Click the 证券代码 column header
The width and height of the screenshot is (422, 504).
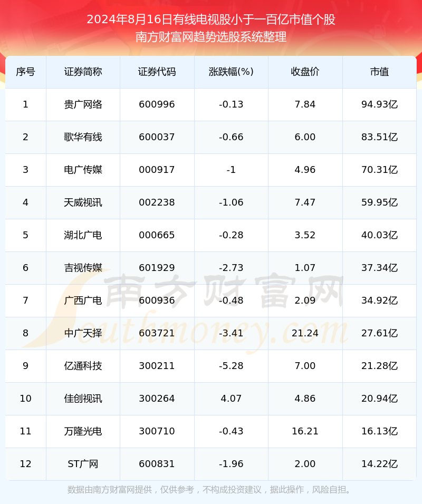click(x=157, y=72)
